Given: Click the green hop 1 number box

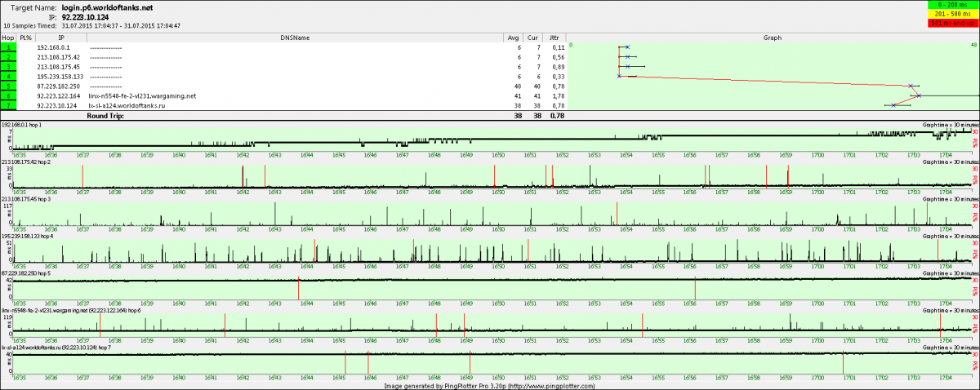Looking at the screenshot, I should (x=7, y=47).
